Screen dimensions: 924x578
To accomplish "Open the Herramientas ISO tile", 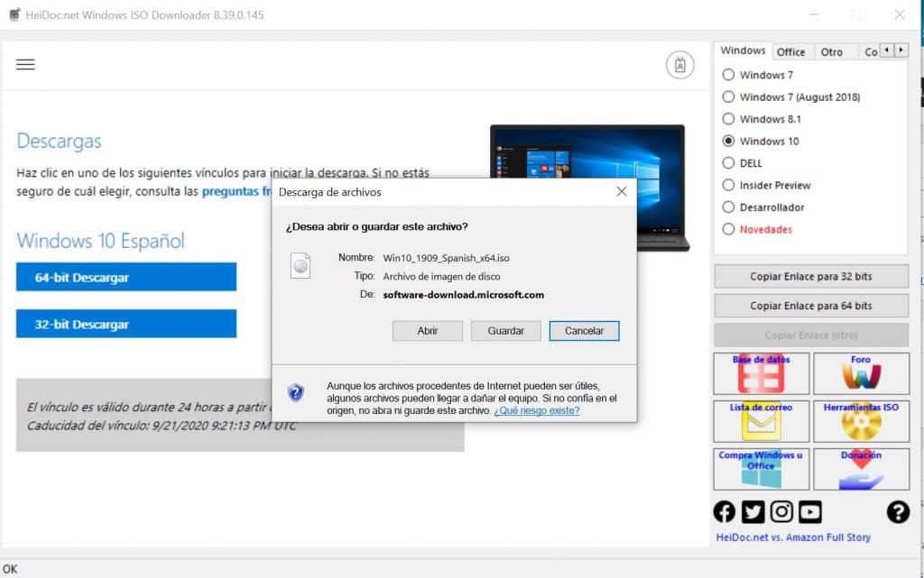I will point(861,421).
